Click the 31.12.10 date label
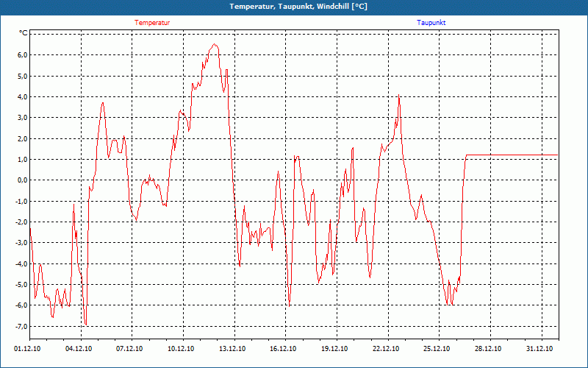Viewport: 588px width, 368px height. coord(539,349)
